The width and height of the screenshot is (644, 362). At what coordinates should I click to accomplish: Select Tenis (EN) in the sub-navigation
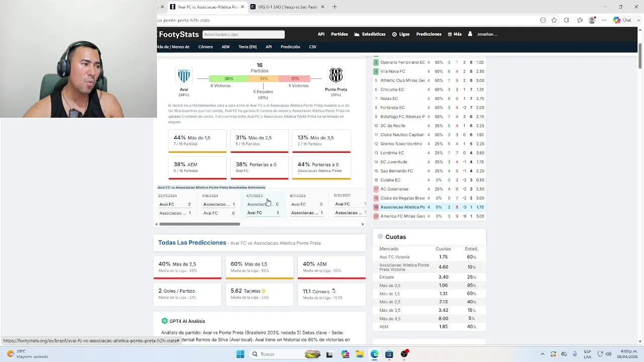[248, 47]
